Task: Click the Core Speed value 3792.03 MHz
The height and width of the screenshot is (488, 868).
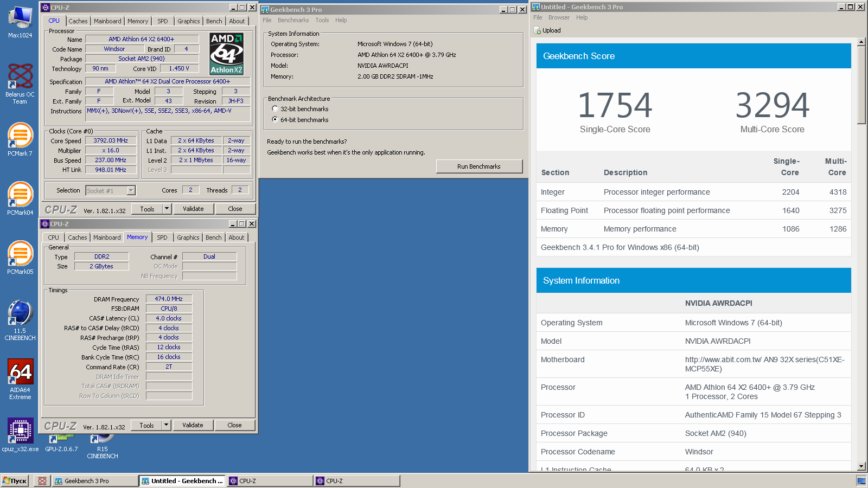Action: click(111, 140)
